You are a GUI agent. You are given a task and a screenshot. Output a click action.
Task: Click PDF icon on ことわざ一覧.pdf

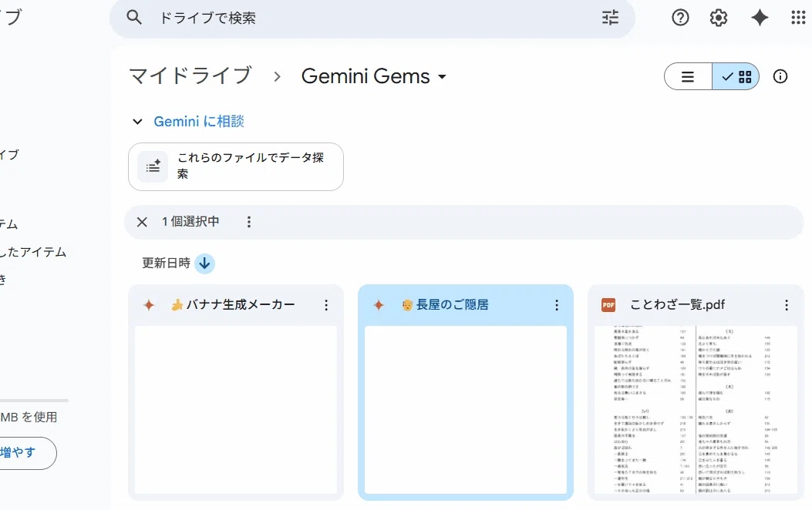click(608, 305)
